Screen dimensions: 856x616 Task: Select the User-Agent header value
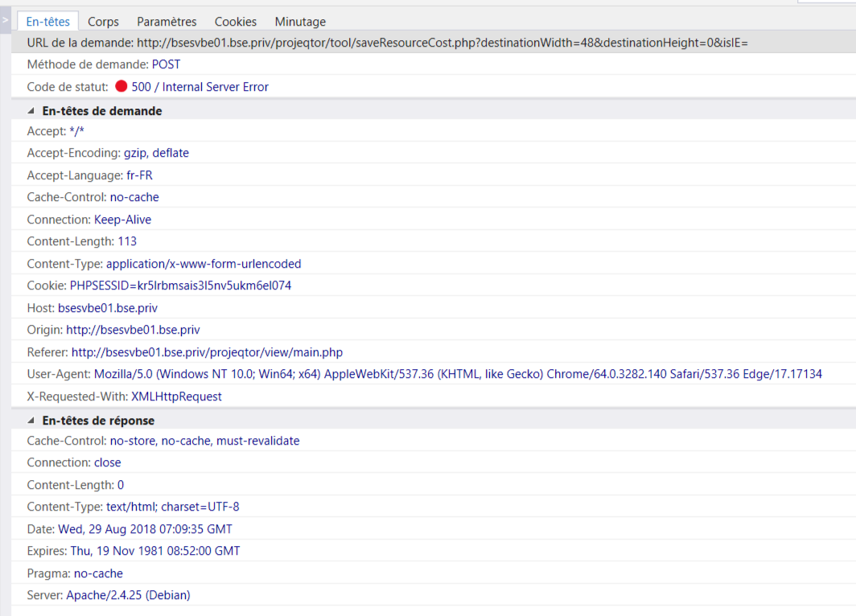[x=458, y=374]
